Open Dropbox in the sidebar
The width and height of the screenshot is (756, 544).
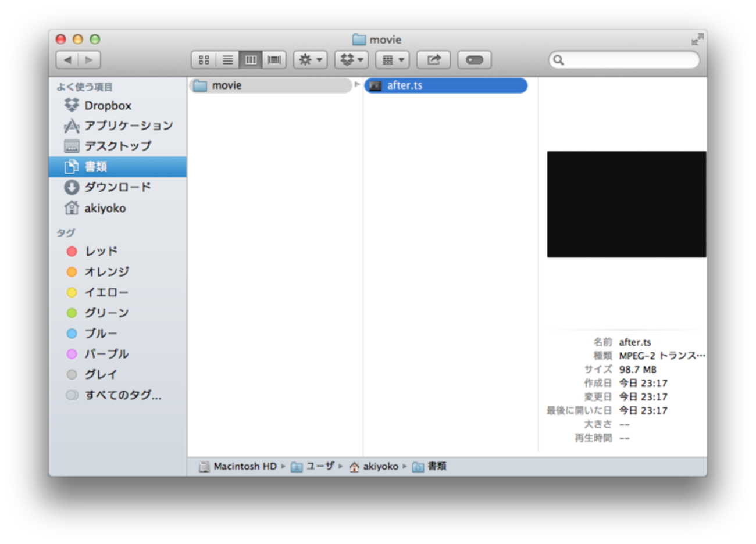coord(108,105)
